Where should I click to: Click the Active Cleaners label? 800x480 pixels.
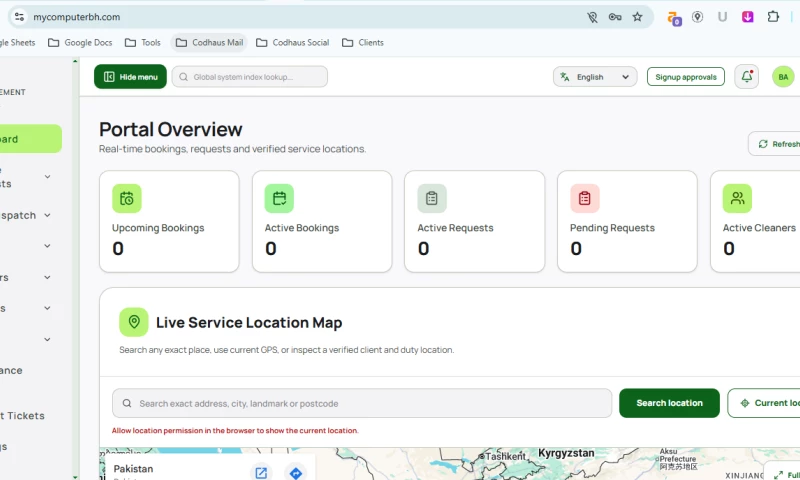759,228
